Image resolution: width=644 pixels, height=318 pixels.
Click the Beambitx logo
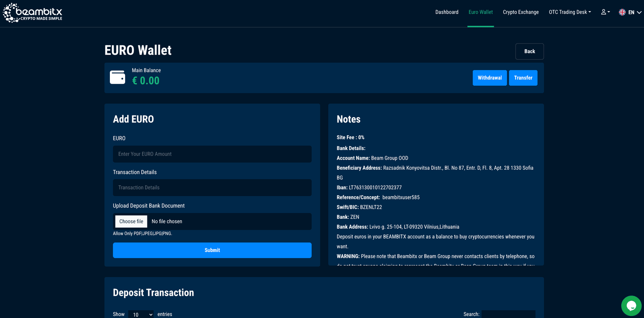(33, 13)
